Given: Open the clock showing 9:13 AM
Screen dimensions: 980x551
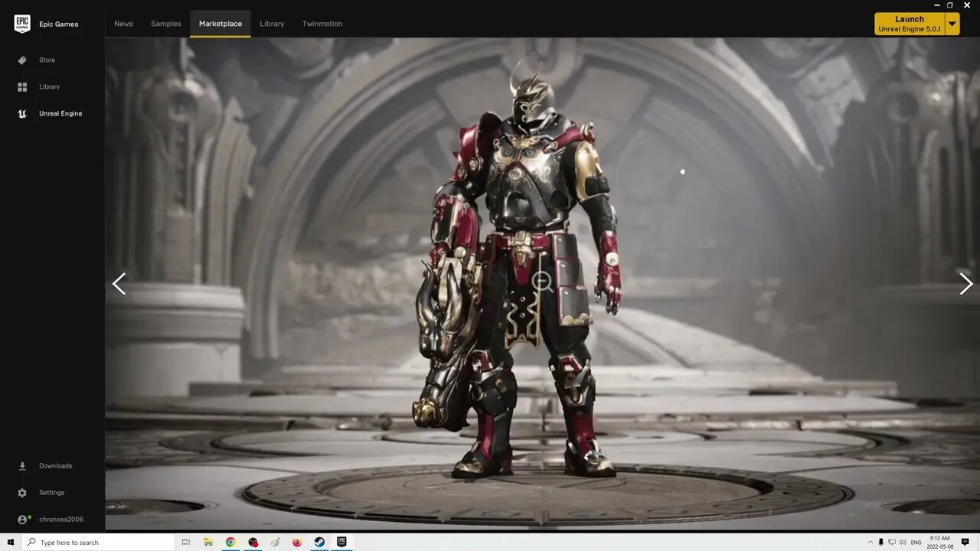Looking at the screenshot, I should [940, 542].
